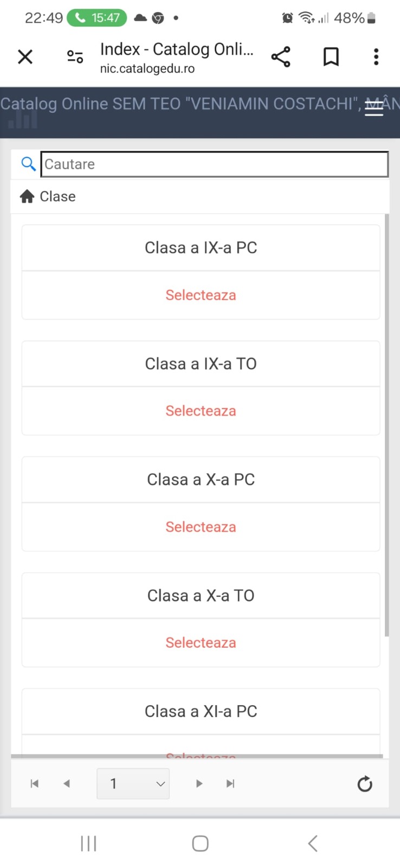This screenshot has height=868, width=400.
Task: Tap the share icon in browser bar
Action: [281, 57]
